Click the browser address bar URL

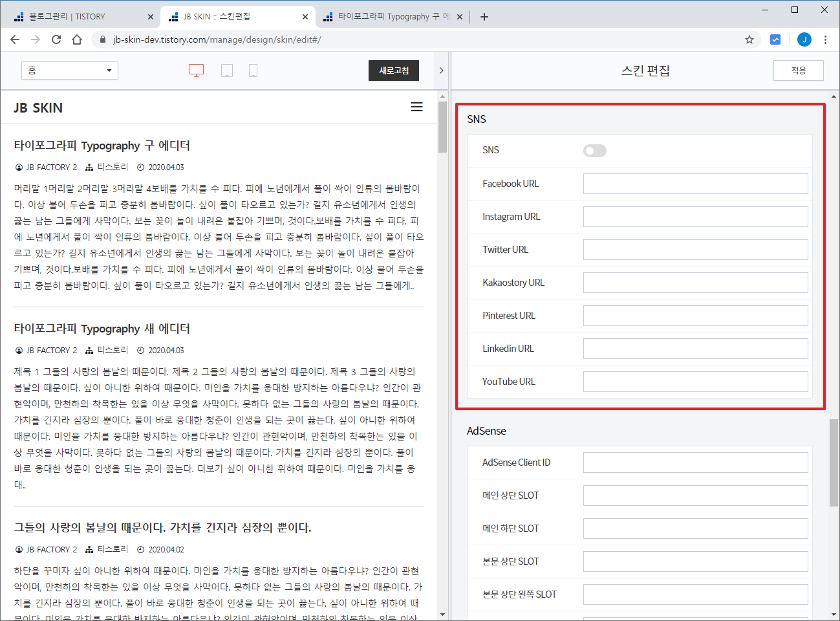point(217,39)
